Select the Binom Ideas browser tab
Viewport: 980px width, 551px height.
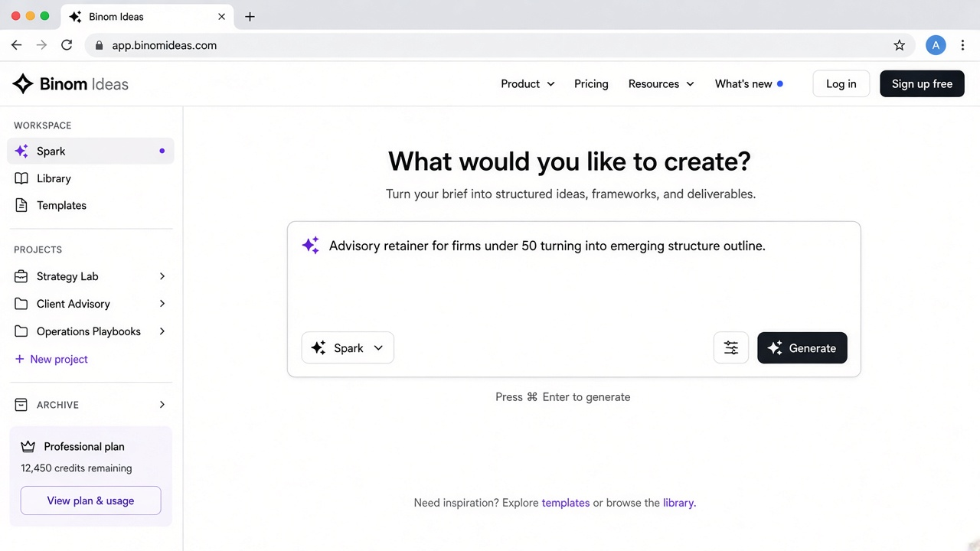[x=147, y=16]
